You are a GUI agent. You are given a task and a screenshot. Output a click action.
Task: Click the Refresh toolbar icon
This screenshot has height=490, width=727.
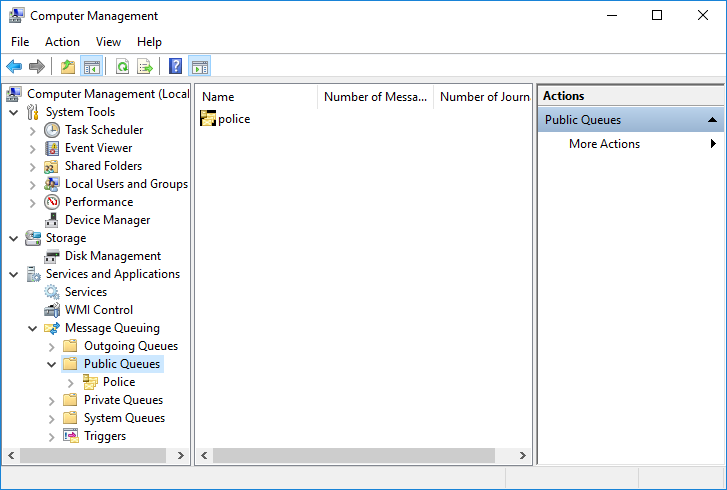point(122,66)
